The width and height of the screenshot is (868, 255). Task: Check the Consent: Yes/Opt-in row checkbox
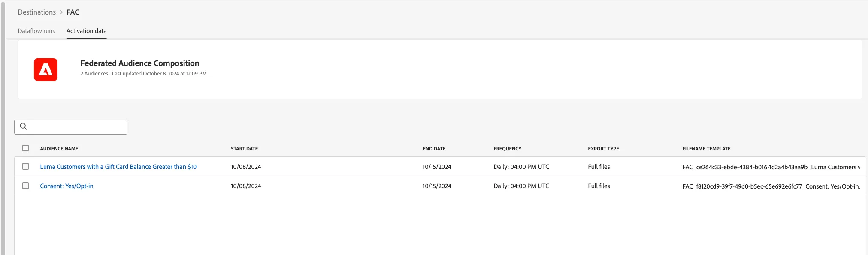(26, 186)
